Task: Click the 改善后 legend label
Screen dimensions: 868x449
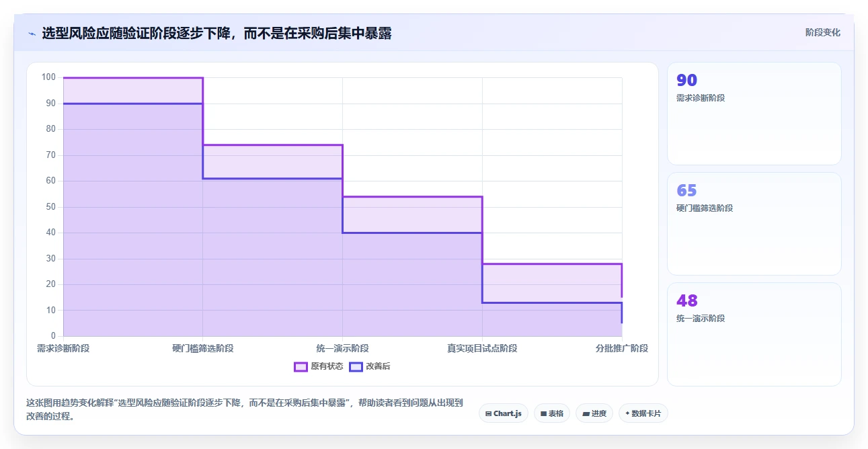Action: pyautogui.click(x=378, y=366)
